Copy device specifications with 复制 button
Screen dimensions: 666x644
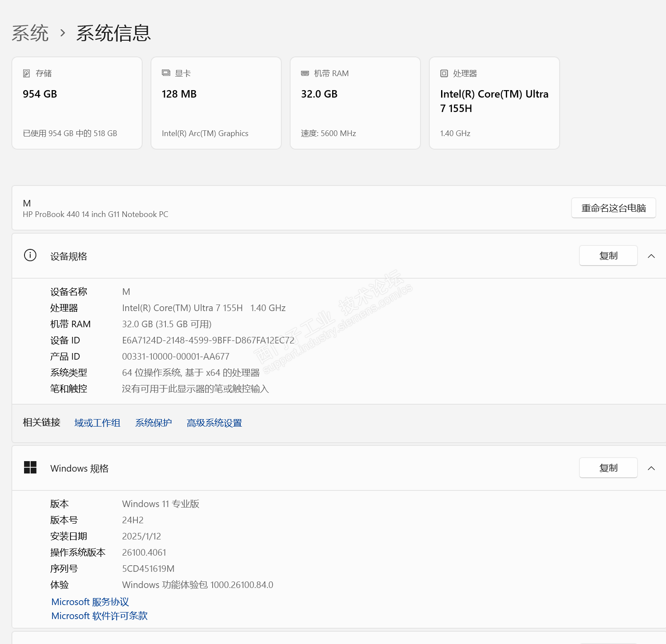pyautogui.click(x=608, y=256)
